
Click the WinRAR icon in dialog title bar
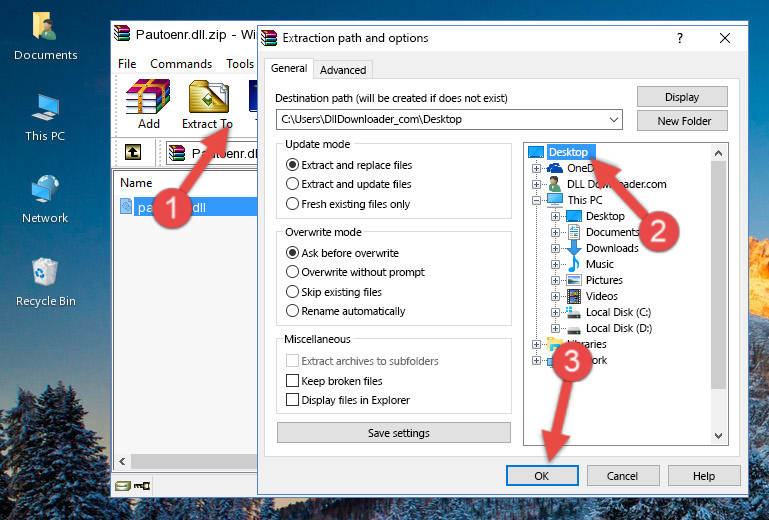[x=269, y=38]
